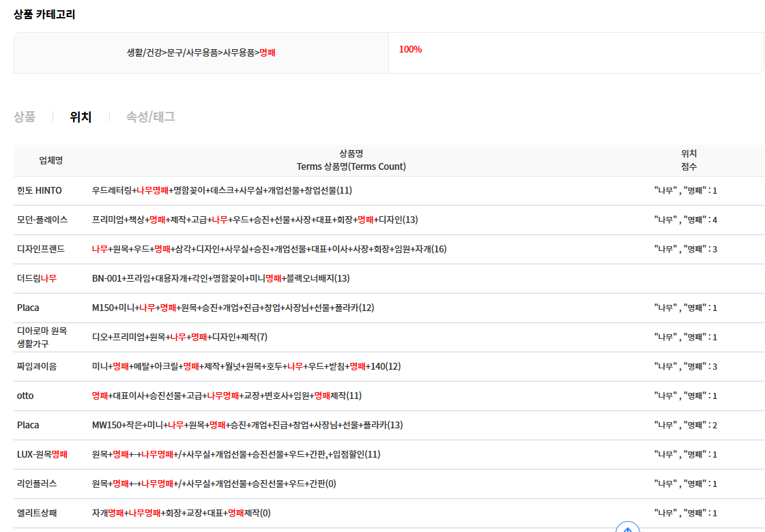This screenshot has height=532, width=765.
Task: Select the 엘리트상패 company cell
Action: tap(37, 512)
